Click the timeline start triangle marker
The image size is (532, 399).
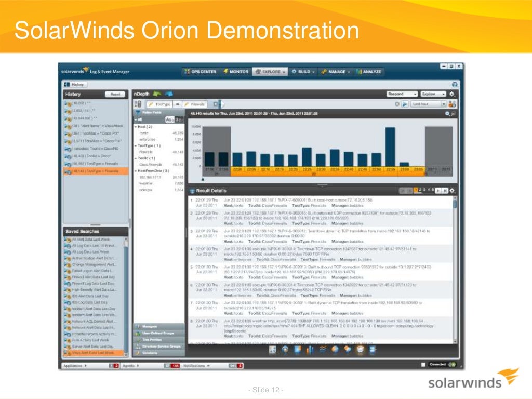pyautogui.click(x=203, y=179)
